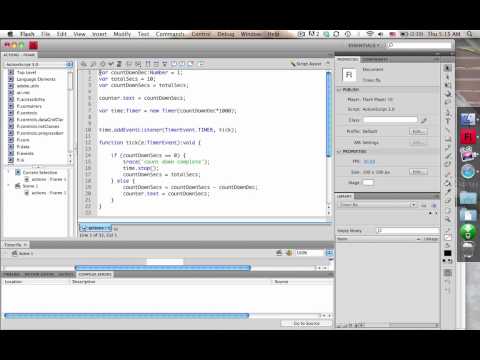This screenshot has height=360, width=480.
Task: Click the Flash icon in the Dock
Action: 468,136
